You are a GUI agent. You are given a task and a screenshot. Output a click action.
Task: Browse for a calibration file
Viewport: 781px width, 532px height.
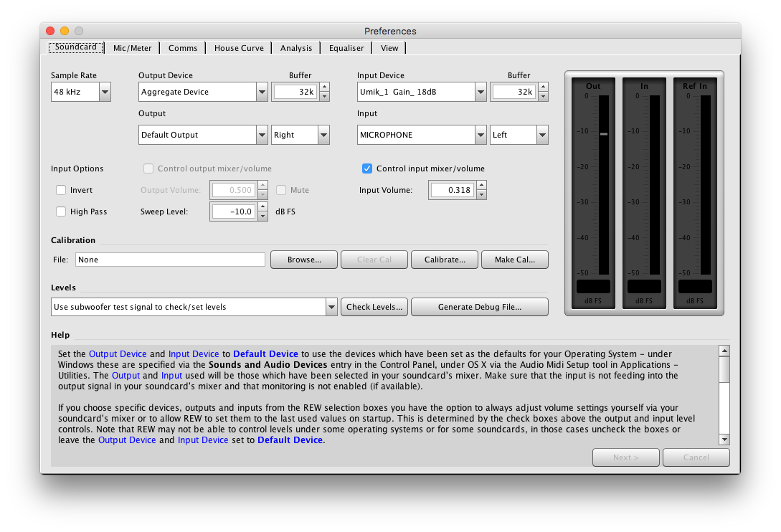303,260
